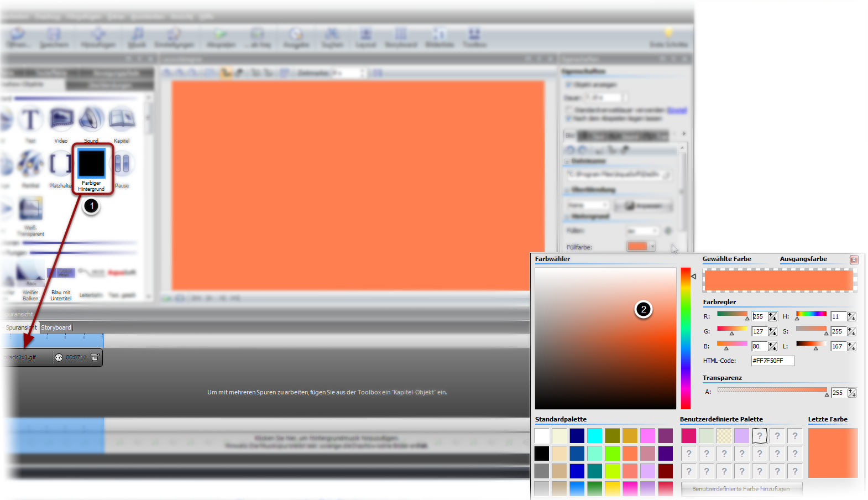Open the menu icon on black1x1.gif clip

[x=95, y=357]
